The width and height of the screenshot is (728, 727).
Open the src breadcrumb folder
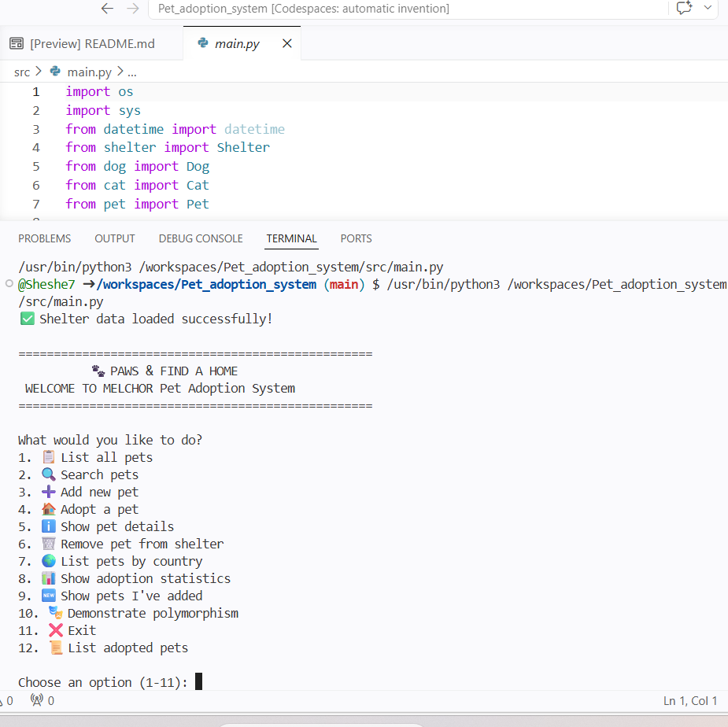(x=22, y=72)
